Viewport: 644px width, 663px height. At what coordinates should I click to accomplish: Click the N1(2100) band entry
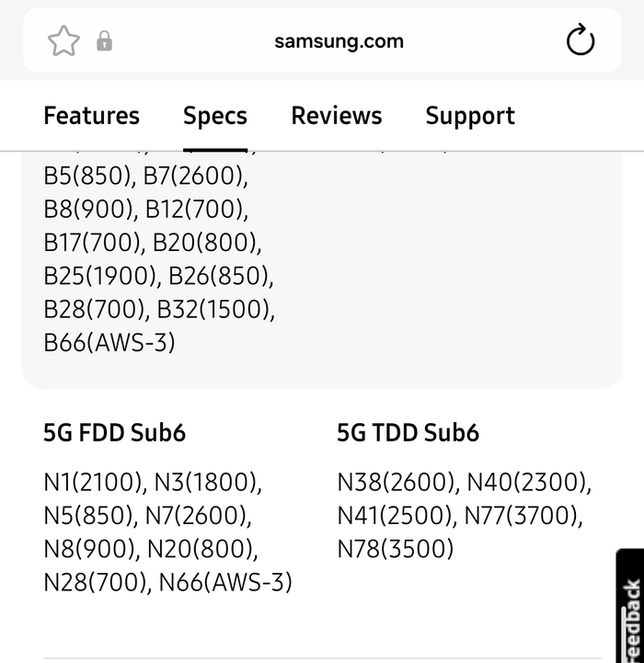93,482
